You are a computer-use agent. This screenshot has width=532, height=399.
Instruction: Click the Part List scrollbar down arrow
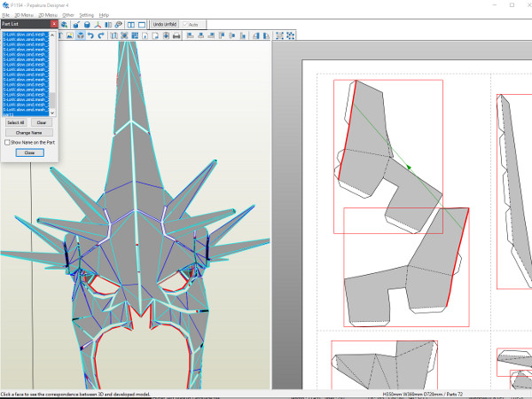tap(52, 113)
